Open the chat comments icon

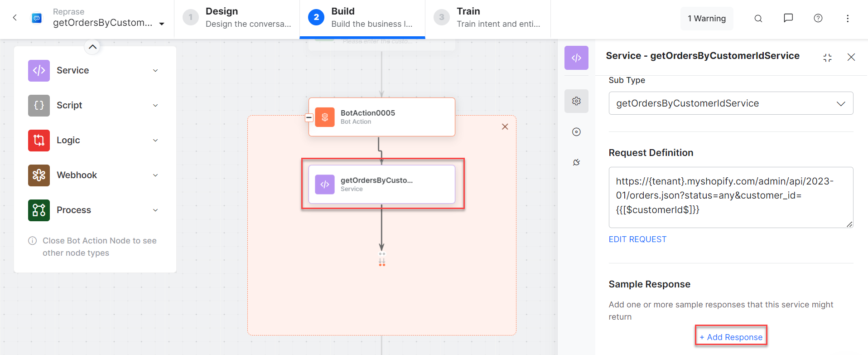(x=788, y=18)
